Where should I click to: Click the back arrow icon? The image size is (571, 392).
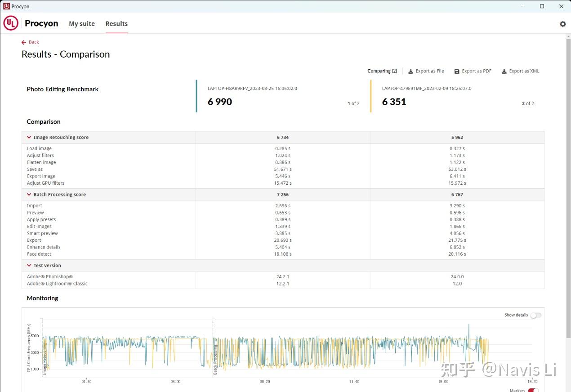(24, 42)
